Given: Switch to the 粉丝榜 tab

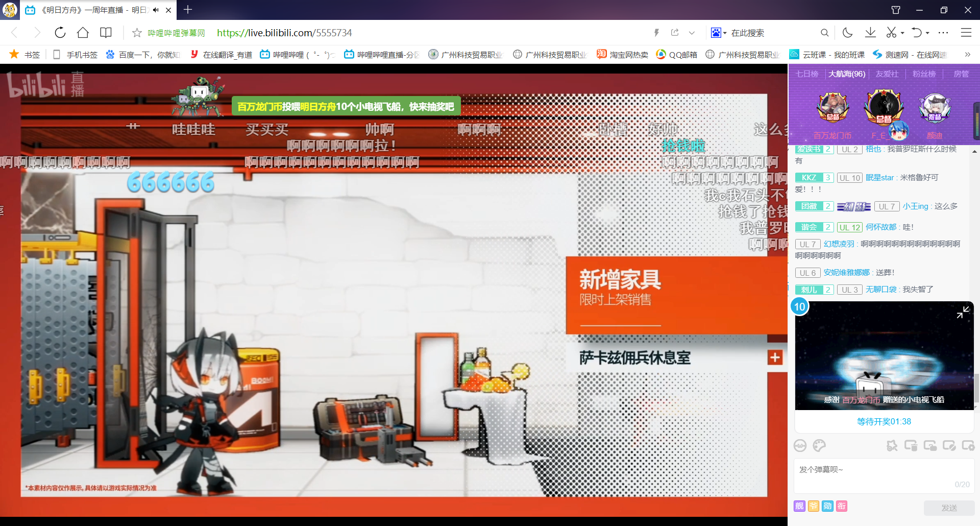Looking at the screenshot, I should pos(924,74).
